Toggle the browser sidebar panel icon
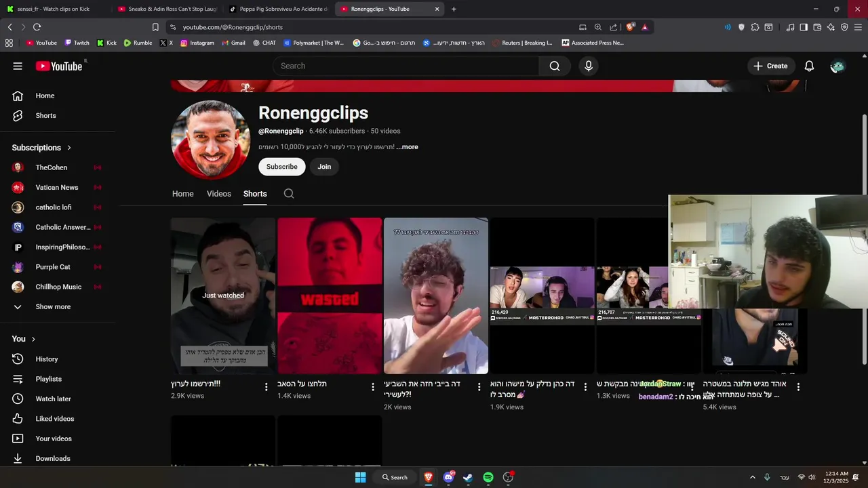Screen dimensions: 868x488 (x=804, y=27)
